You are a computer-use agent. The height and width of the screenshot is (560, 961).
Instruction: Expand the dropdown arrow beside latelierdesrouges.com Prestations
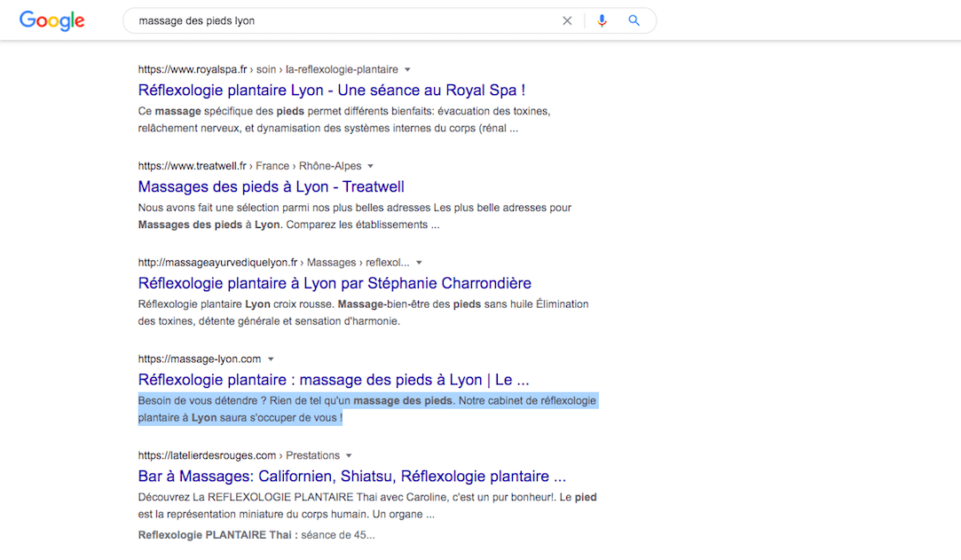pos(349,456)
